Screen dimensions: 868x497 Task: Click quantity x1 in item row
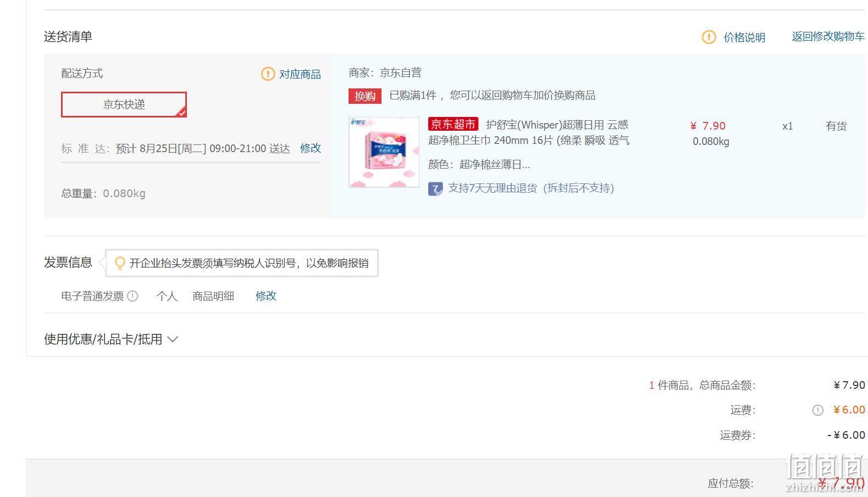pyautogui.click(x=788, y=126)
